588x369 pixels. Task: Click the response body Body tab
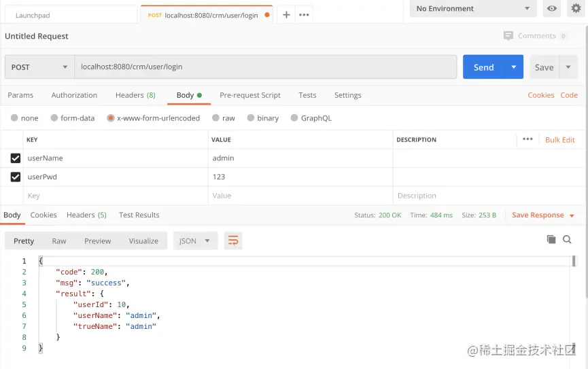[x=12, y=215]
